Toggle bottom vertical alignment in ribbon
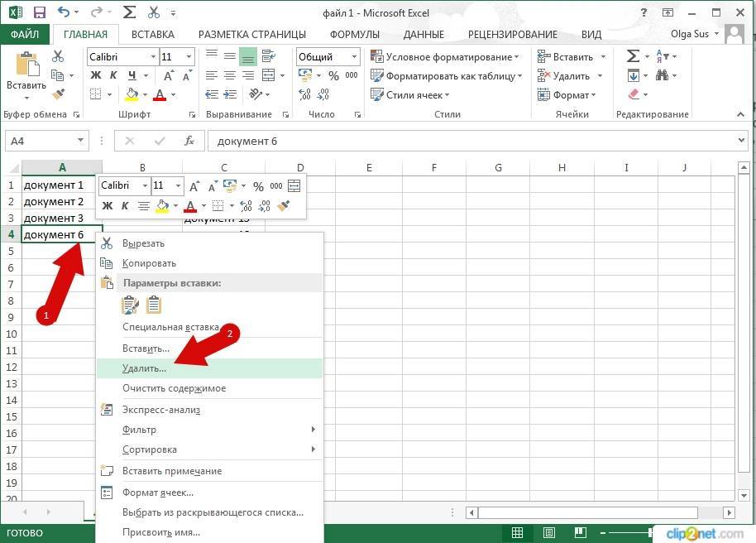This screenshot has width=756, height=543. pyautogui.click(x=248, y=56)
